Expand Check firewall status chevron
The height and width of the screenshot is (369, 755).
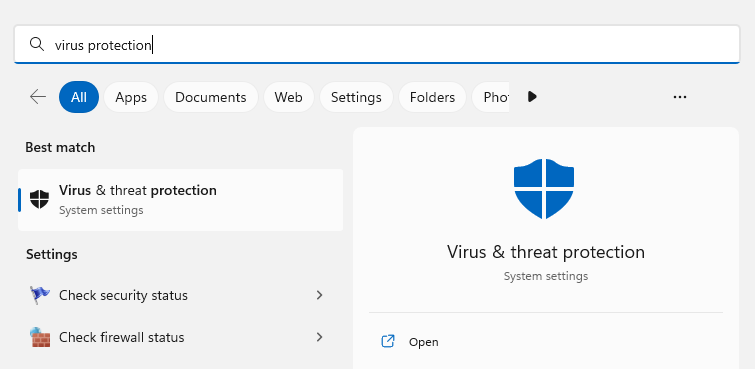point(319,337)
